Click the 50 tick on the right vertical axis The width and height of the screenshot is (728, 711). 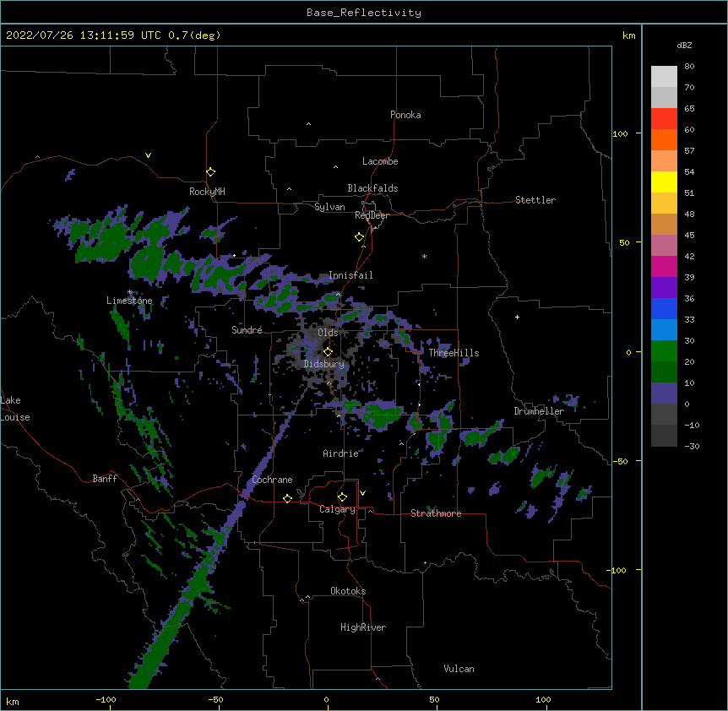[x=624, y=242]
